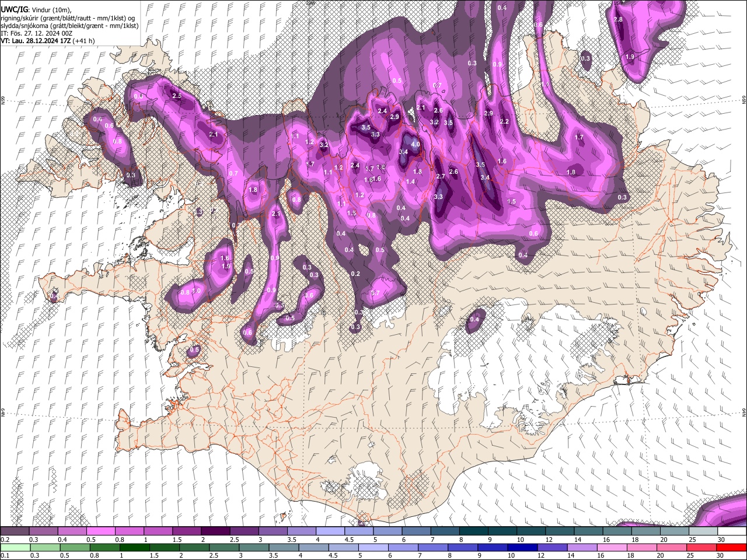The width and height of the screenshot is (747, 560).
Task: Click the '4.0' precipitation maximum label on map
Action: coord(416,144)
